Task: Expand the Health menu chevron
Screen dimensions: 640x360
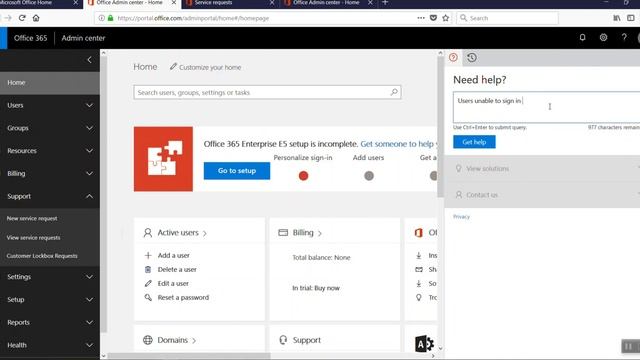Action: pyautogui.click(x=89, y=345)
